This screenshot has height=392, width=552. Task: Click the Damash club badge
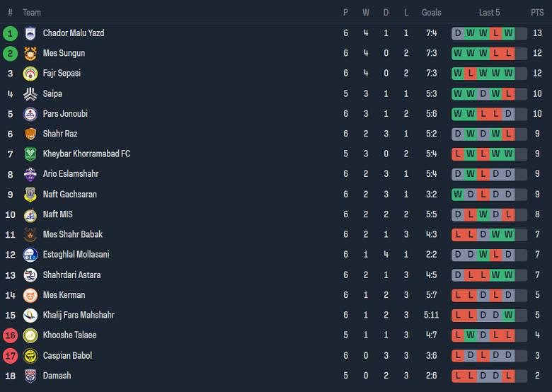30,376
